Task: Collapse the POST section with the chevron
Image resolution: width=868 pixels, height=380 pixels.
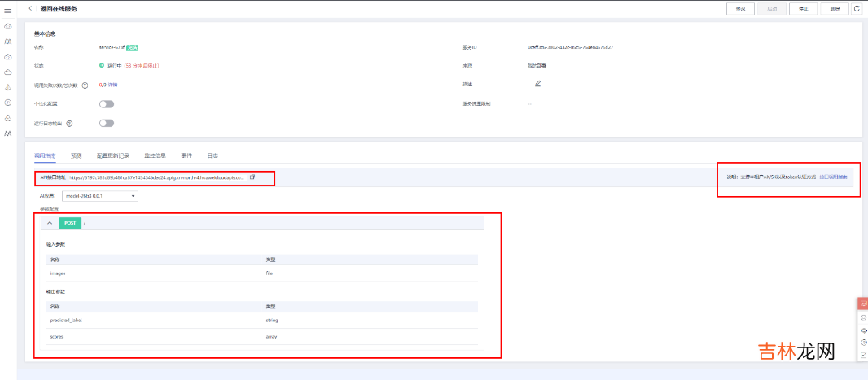Action: click(x=50, y=223)
